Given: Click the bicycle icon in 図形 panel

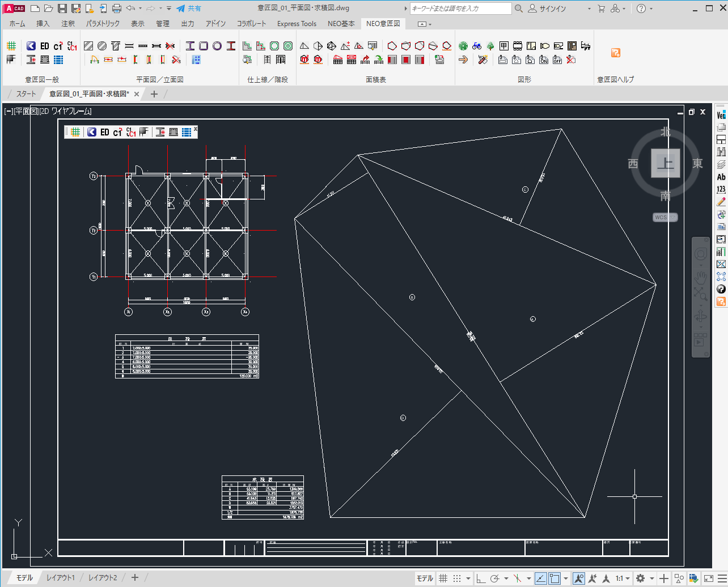Looking at the screenshot, I should [477, 46].
